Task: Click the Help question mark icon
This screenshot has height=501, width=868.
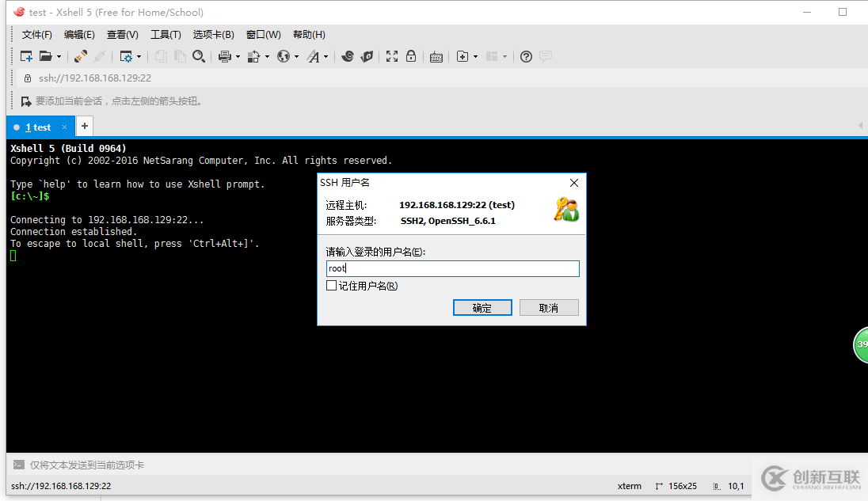Action: (x=526, y=56)
